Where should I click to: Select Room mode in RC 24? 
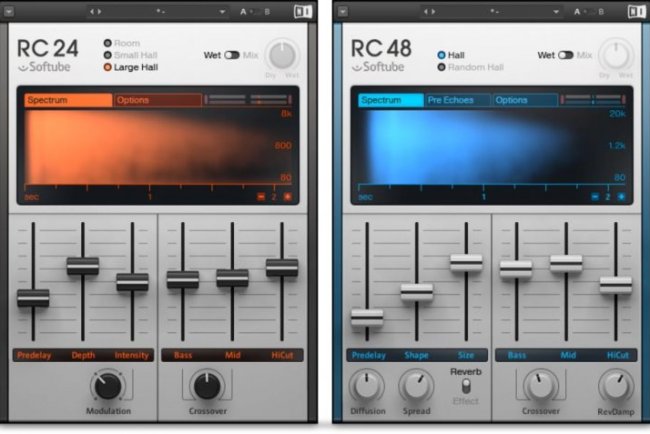pos(122,43)
